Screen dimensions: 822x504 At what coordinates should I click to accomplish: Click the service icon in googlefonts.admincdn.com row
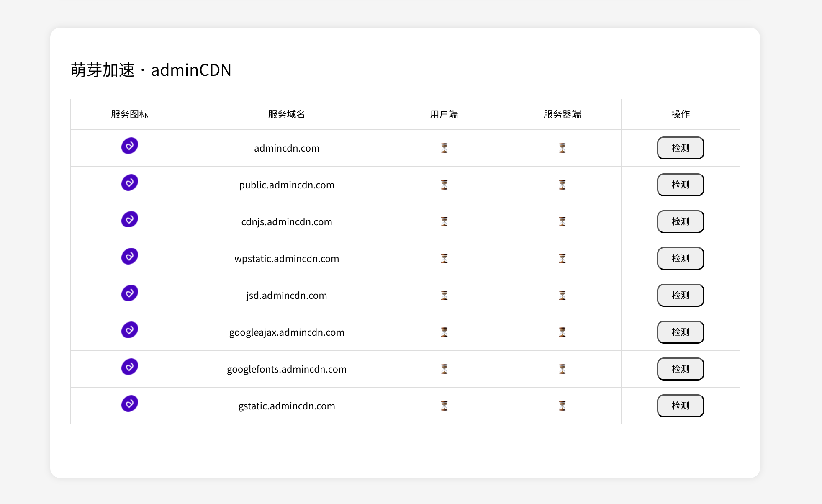click(x=130, y=367)
